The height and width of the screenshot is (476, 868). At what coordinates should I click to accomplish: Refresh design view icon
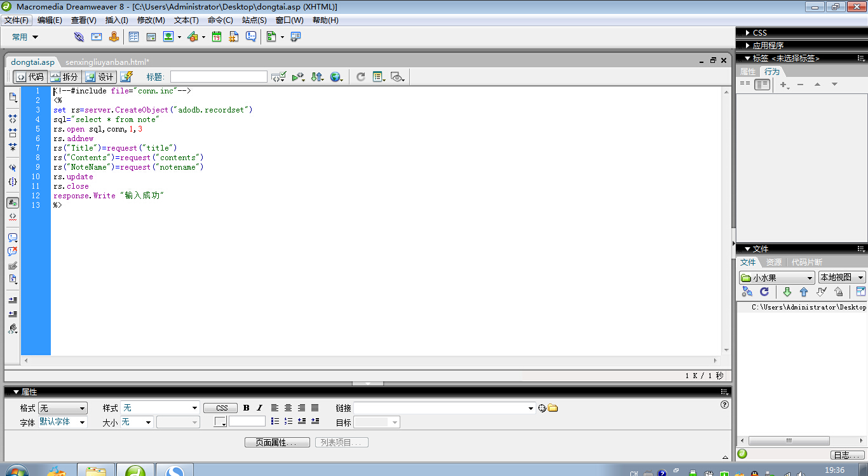pyautogui.click(x=360, y=77)
